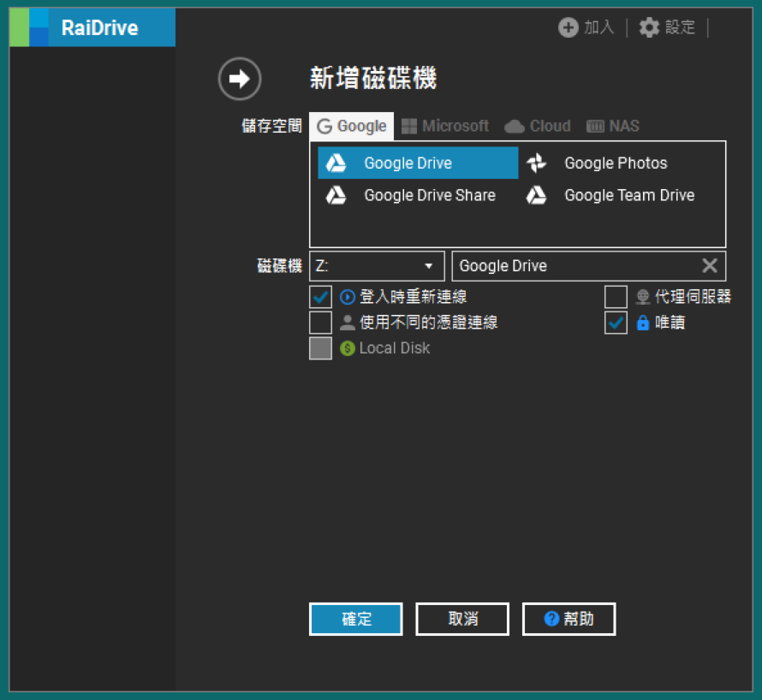The width and height of the screenshot is (762, 700).
Task: Click the round arrow icon beside title
Action: 240,79
